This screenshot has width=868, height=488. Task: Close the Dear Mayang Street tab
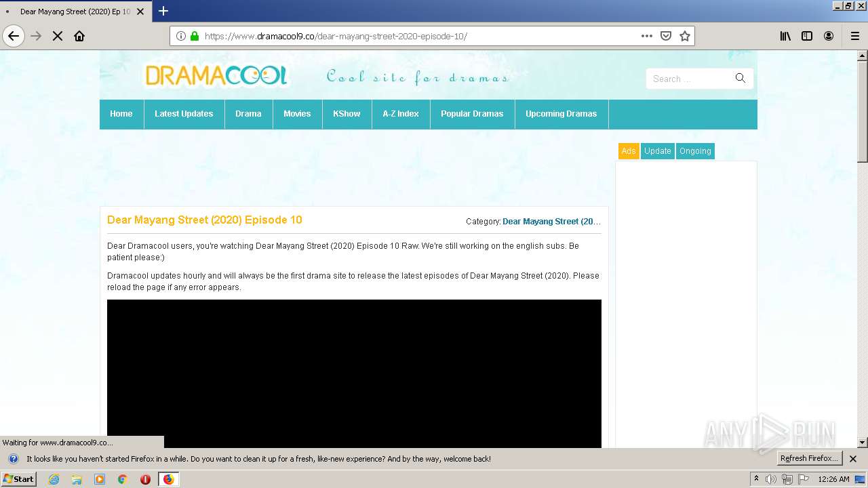(x=140, y=12)
